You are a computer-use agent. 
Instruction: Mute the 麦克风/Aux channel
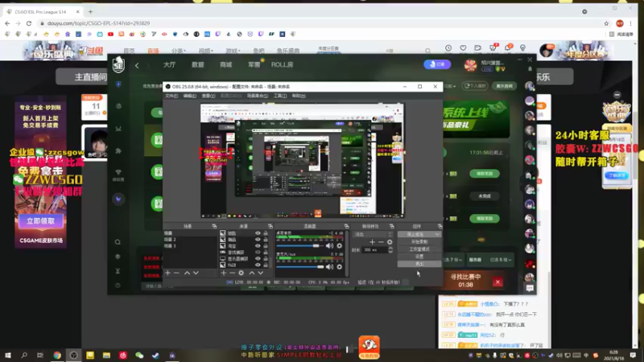click(329, 267)
